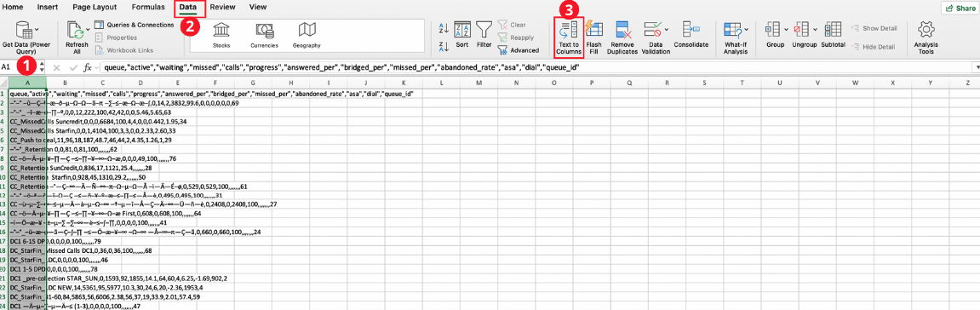This screenshot has height=310, width=980.
Task: Click the fx Insert Function icon
Action: point(89,67)
